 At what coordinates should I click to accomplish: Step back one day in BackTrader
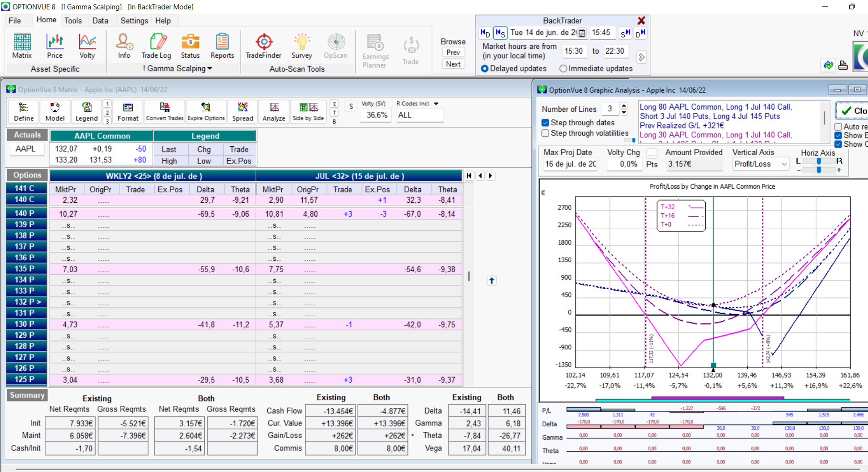pyautogui.click(x=485, y=33)
